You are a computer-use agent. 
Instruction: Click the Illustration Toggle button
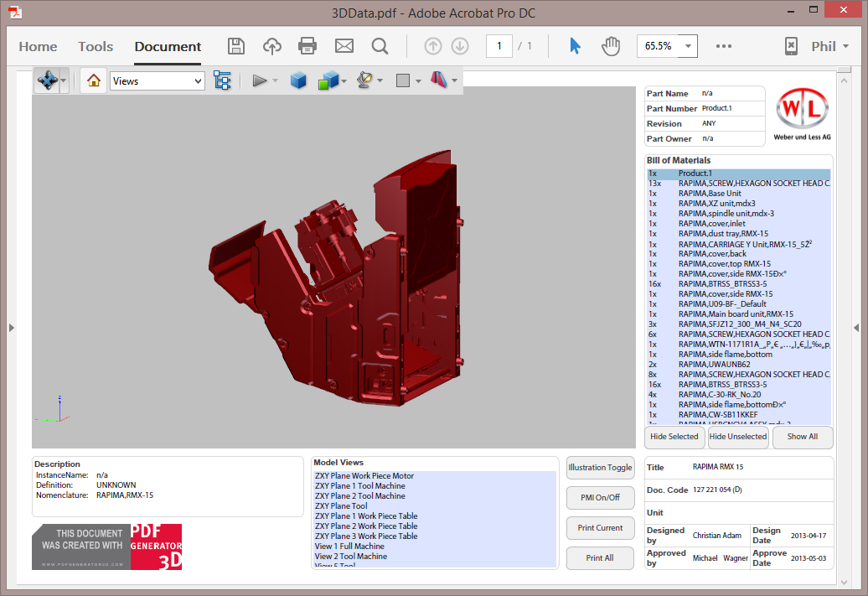click(600, 468)
